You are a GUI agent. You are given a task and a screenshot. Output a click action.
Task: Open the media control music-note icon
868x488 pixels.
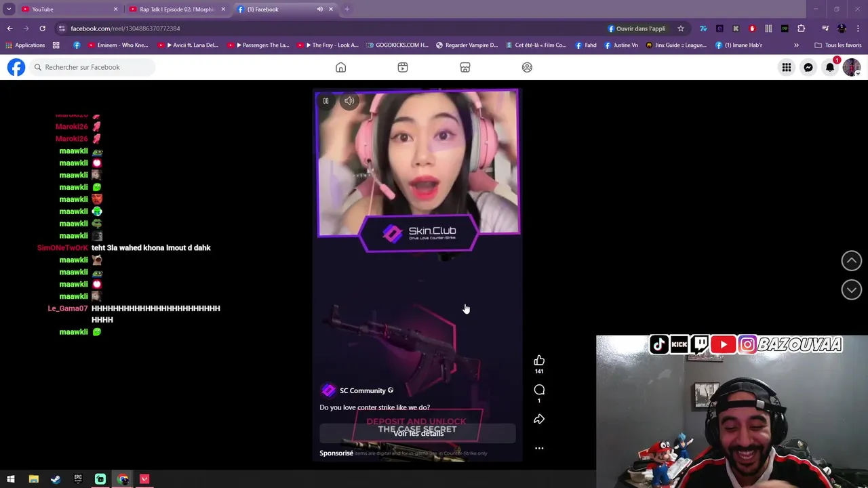(x=825, y=28)
